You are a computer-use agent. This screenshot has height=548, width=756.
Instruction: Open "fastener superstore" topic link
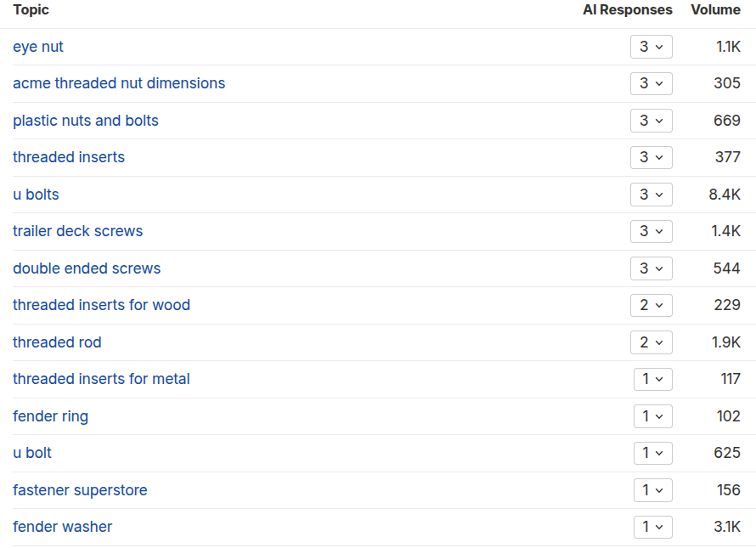point(80,490)
